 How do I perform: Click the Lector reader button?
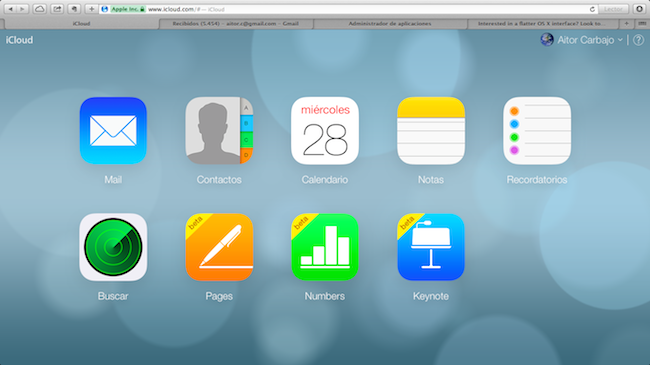pyautogui.click(x=614, y=9)
